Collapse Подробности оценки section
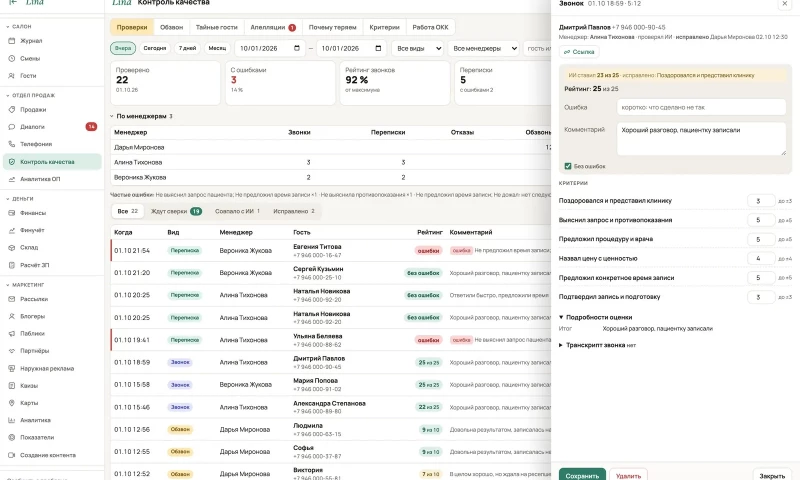Screen dimensions: 800x480 [595, 317]
